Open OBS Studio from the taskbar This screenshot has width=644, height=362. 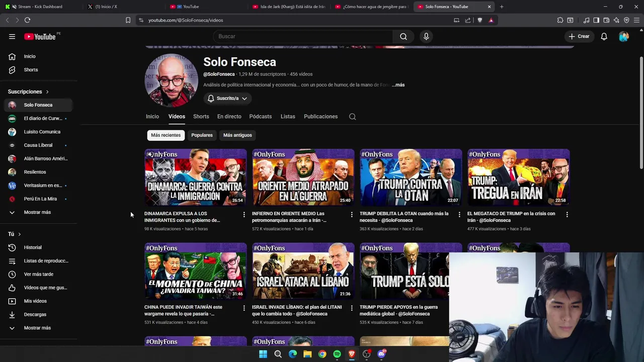(366, 354)
